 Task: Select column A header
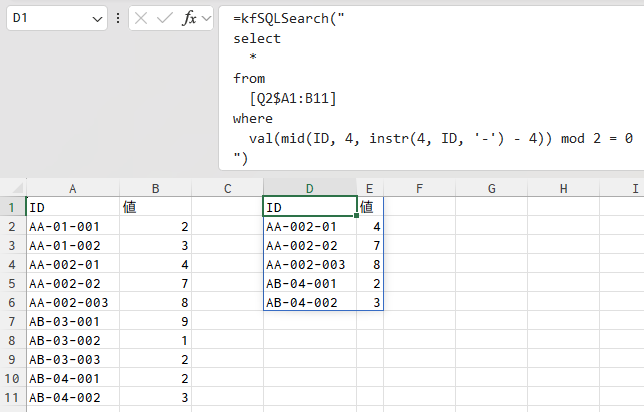click(73, 189)
